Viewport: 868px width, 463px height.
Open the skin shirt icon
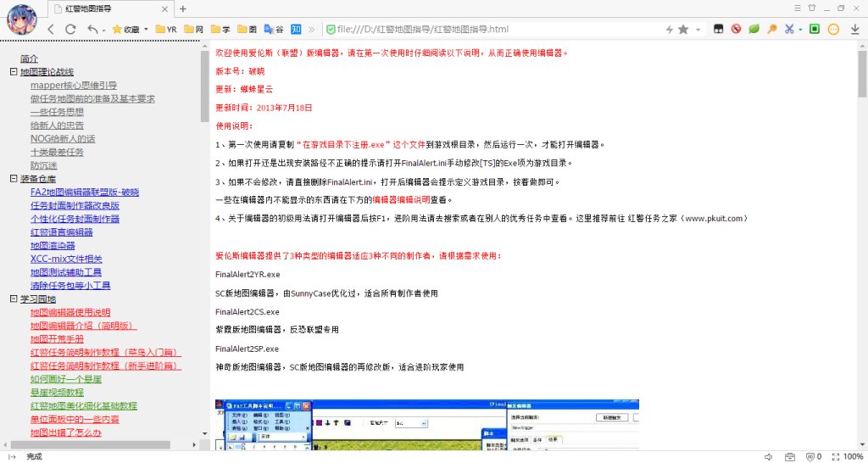pos(812,8)
